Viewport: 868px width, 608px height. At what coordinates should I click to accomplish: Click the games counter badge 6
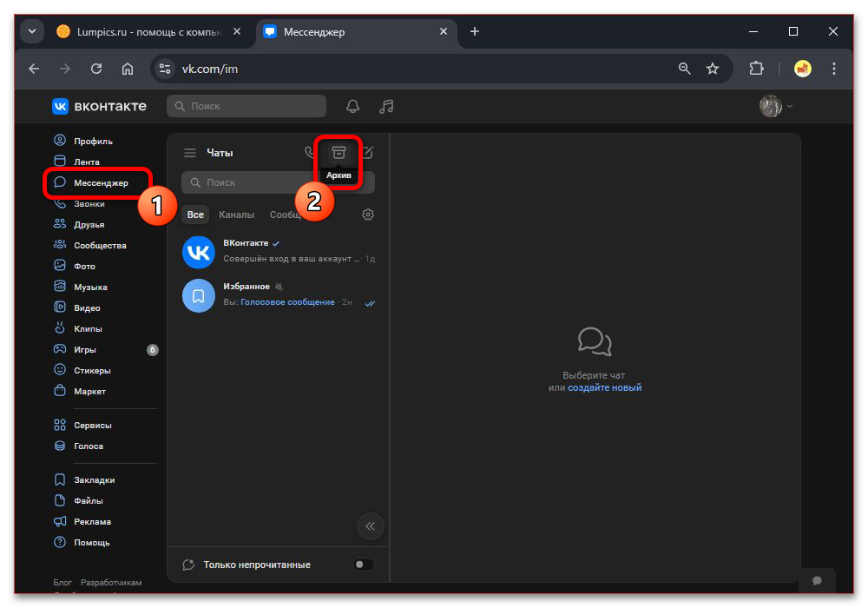[x=152, y=350]
